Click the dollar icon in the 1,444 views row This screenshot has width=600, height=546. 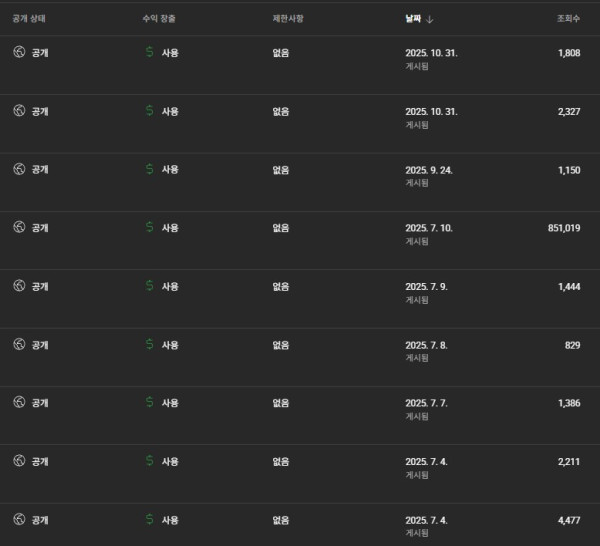click(x=150, y=286)
